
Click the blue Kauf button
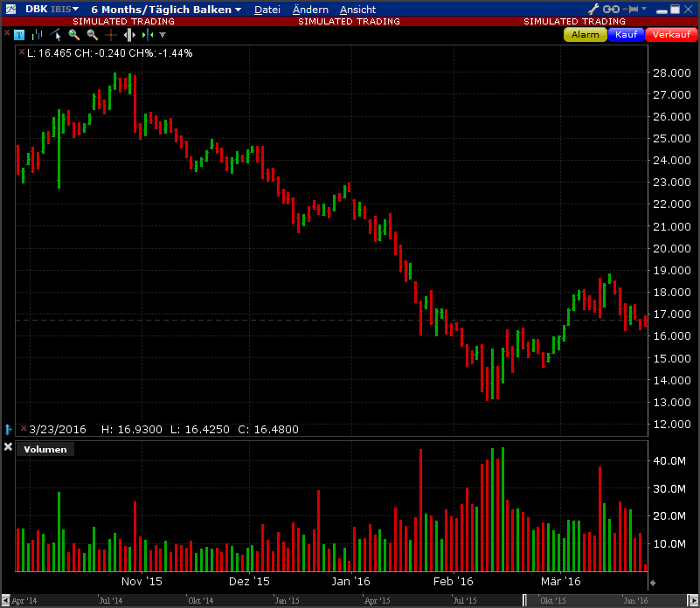[626, 35]
